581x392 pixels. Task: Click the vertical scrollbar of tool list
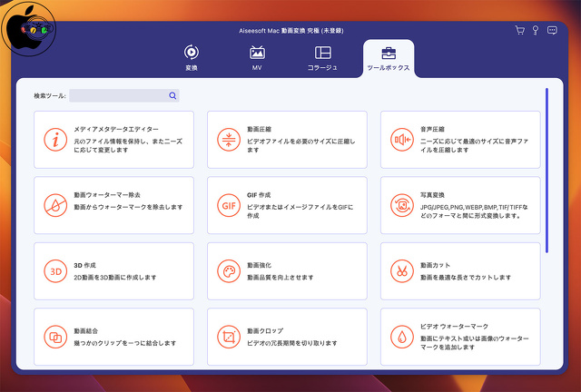(x=547, y=171)
